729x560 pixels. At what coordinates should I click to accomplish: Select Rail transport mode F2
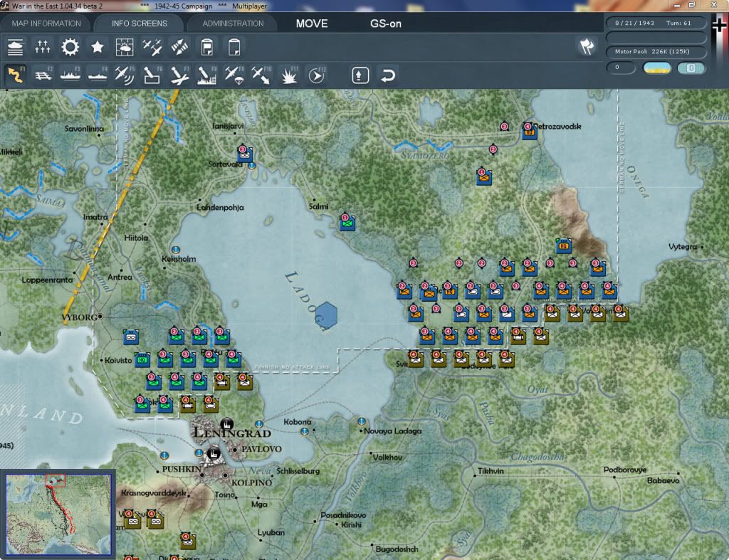(43, 75)
